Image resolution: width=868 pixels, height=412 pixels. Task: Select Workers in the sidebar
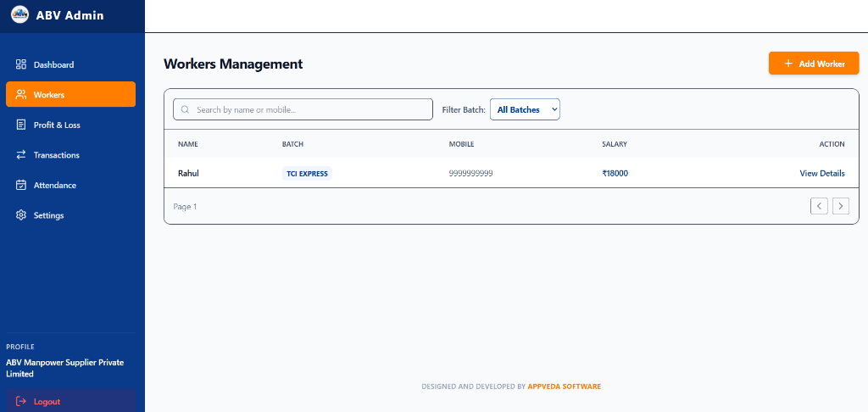(x=71, y=94)
